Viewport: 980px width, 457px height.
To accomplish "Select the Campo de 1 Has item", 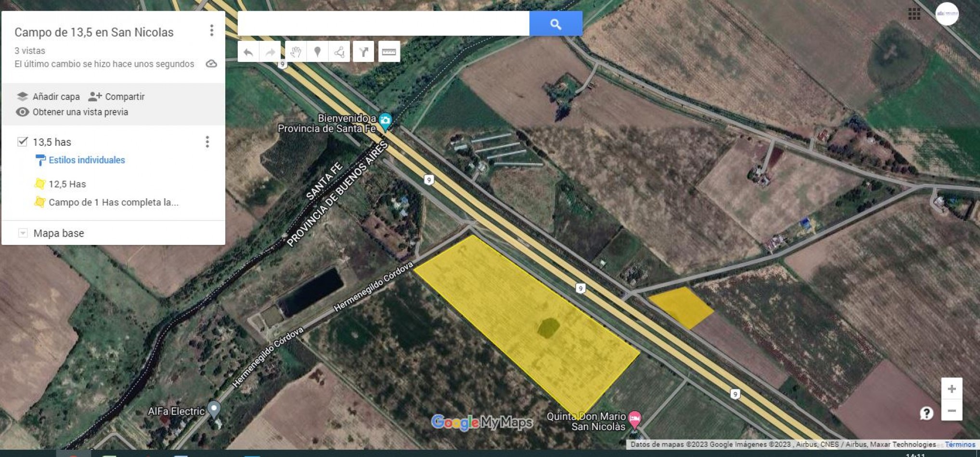I will pyautogui.click(x=114, y=203).
